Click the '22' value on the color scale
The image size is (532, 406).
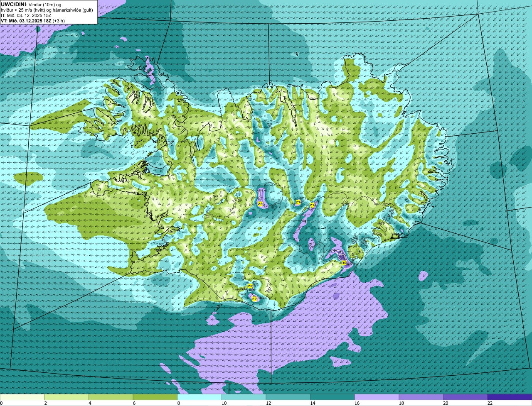click(490, 403)
